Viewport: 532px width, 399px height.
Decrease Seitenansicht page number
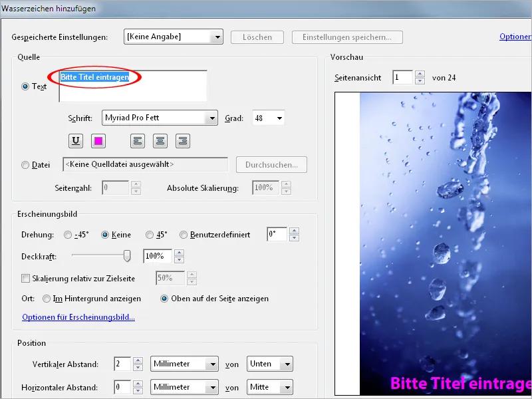click(x=420, y=81)
